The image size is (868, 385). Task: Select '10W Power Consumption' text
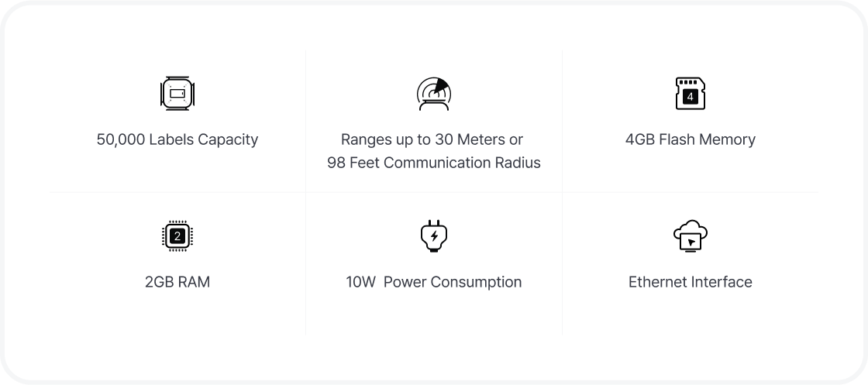tap(434, 282)
